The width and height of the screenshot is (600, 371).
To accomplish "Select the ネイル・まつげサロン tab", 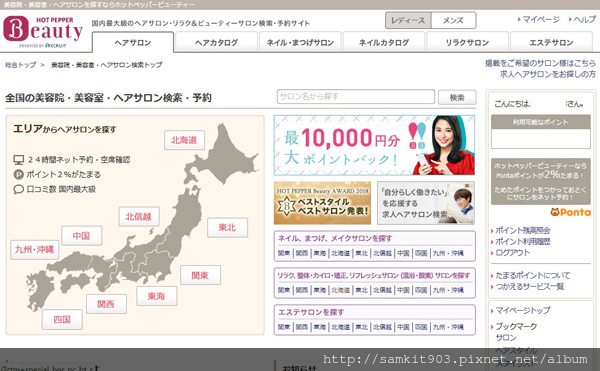I will (300, 42).
